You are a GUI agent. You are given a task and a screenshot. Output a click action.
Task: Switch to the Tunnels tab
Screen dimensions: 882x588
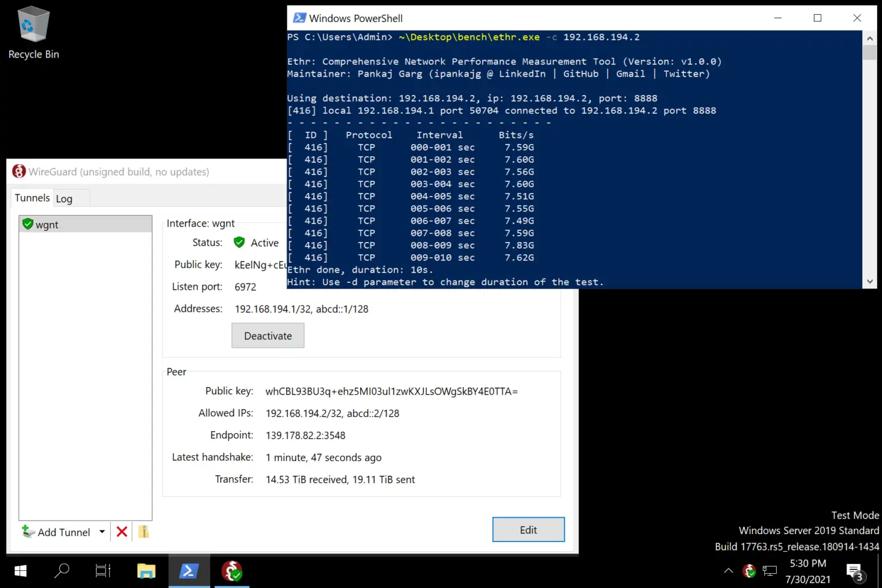click(x=32, y=198)
